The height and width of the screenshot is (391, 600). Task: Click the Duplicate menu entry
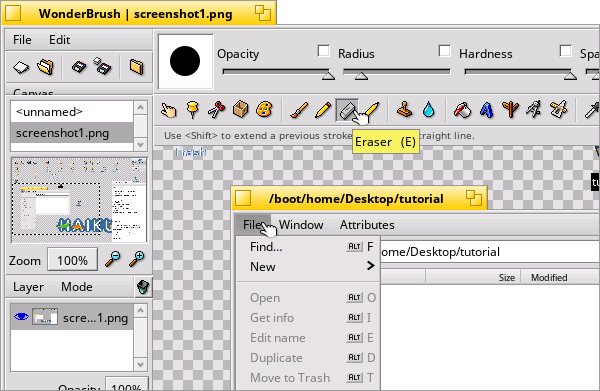[x=308, y=358]
